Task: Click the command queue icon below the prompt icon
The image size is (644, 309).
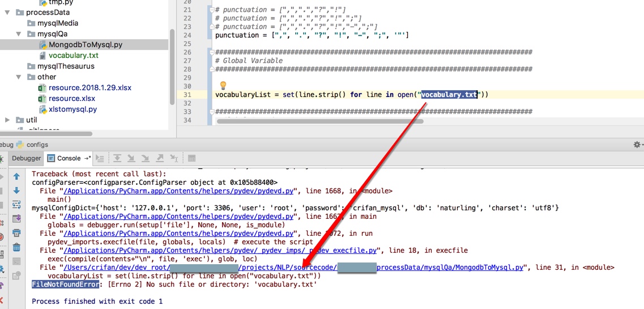Action: 16,276
